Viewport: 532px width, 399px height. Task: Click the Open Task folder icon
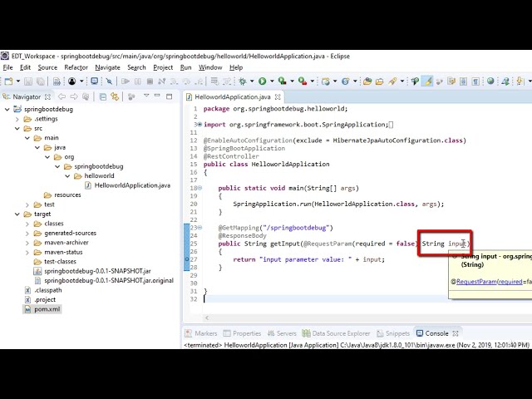click(379, 81)
